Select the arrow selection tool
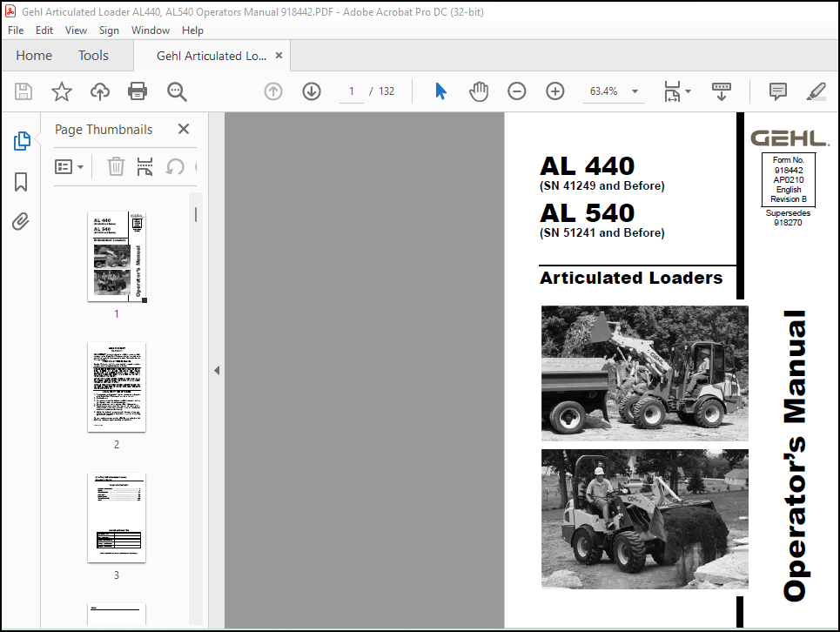This screenshot has width=840, height=632. point(440,91)
